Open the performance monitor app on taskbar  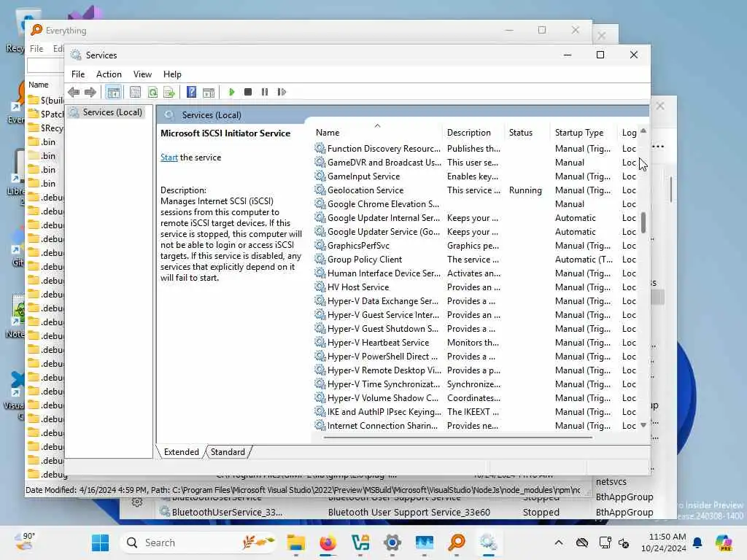point(424,542)
